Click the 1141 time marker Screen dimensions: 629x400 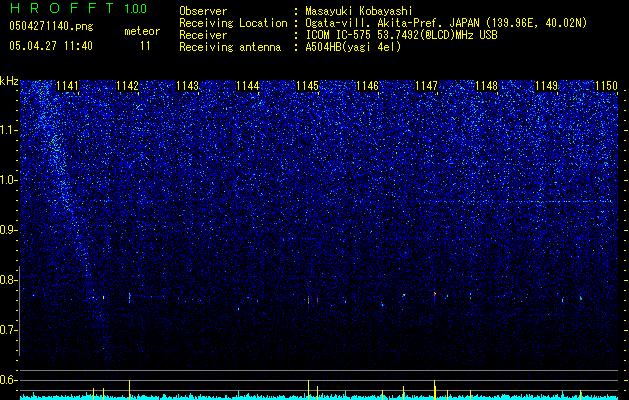pyautogui.click(x=67, y=86)
